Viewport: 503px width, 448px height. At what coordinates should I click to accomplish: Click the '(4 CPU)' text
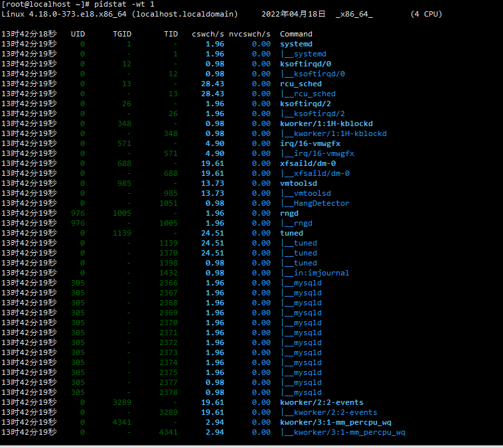pyautogui.click(x=426, y=14)
